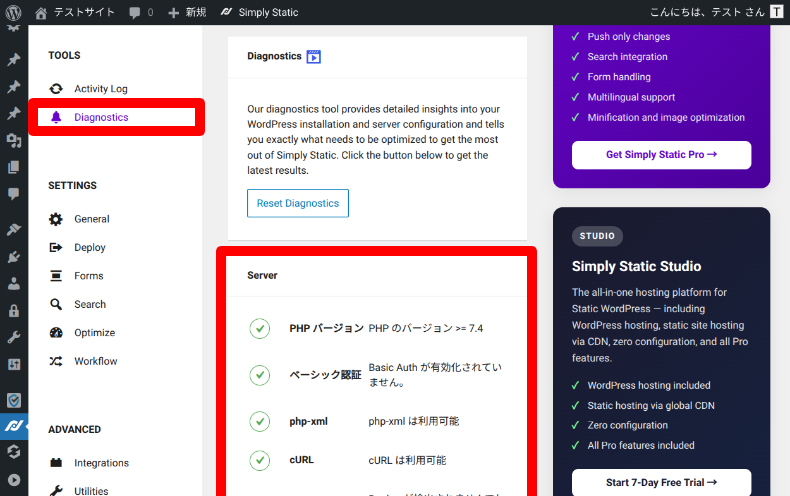
Task: Click the WordPress logo in the admin bar
Action: (x=14, y=12)
